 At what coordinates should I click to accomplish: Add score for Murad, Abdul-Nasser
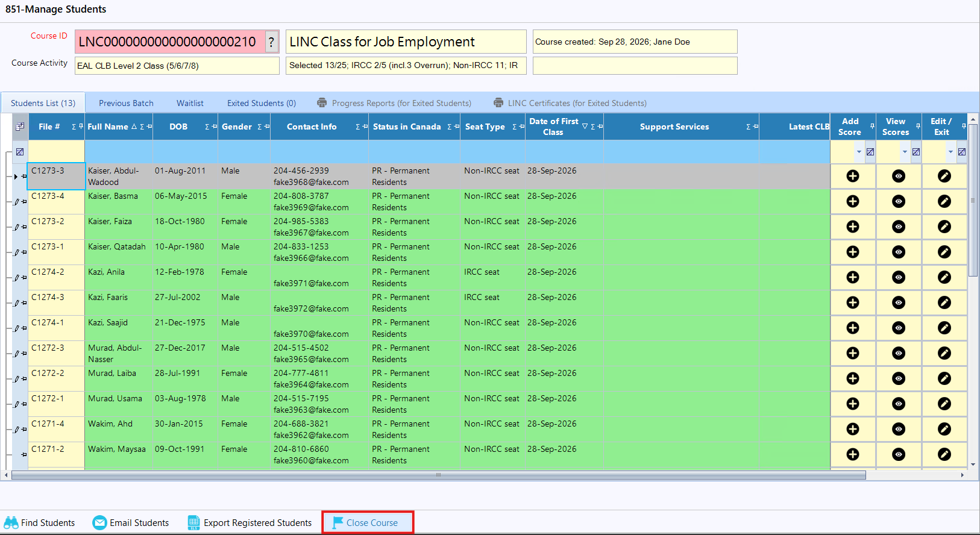click(853, 353)
